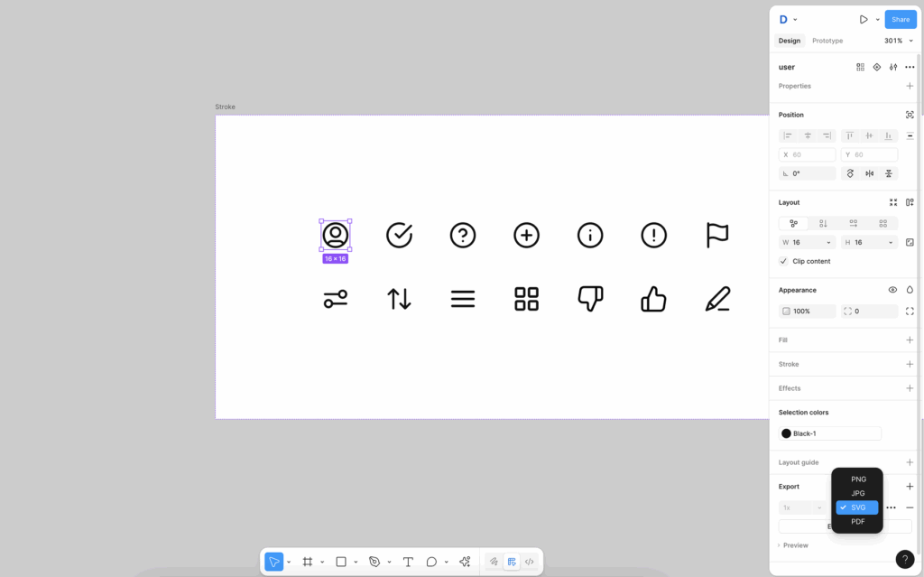Click the rotation 0° input field
This screenshot has height=577, width=924.
click(x=808, y=173)
